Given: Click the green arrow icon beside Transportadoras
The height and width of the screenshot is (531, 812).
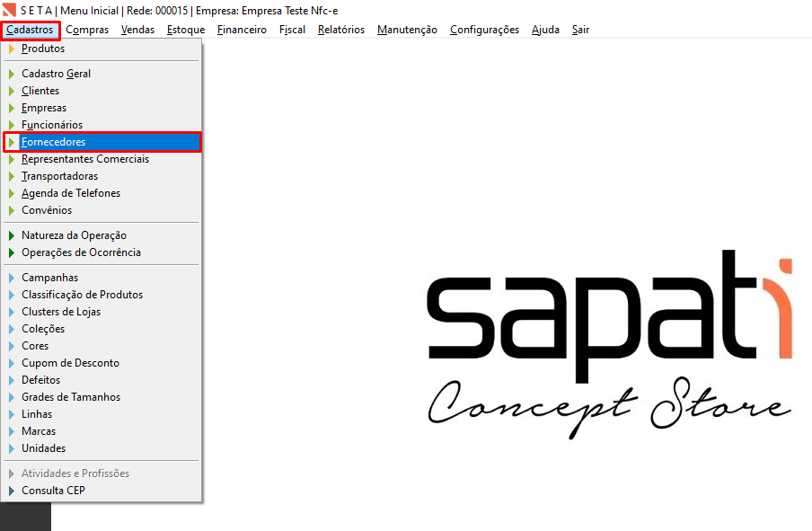Looking at the screenshot, I should pyautogui.click(x=12, y=177).
